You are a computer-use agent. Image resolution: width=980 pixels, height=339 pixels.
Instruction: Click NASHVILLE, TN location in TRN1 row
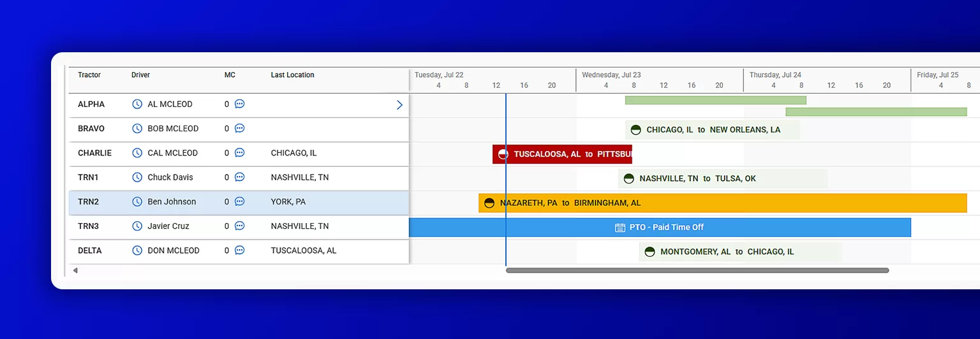click(300, 177)
